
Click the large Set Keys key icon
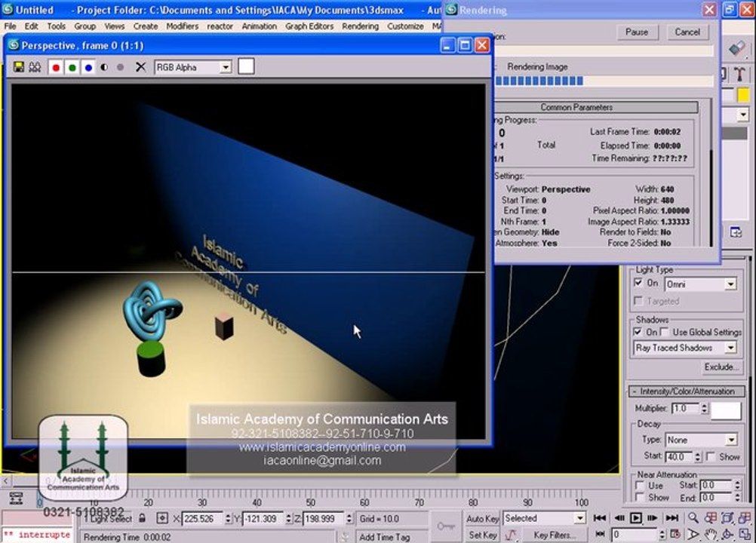446,526
